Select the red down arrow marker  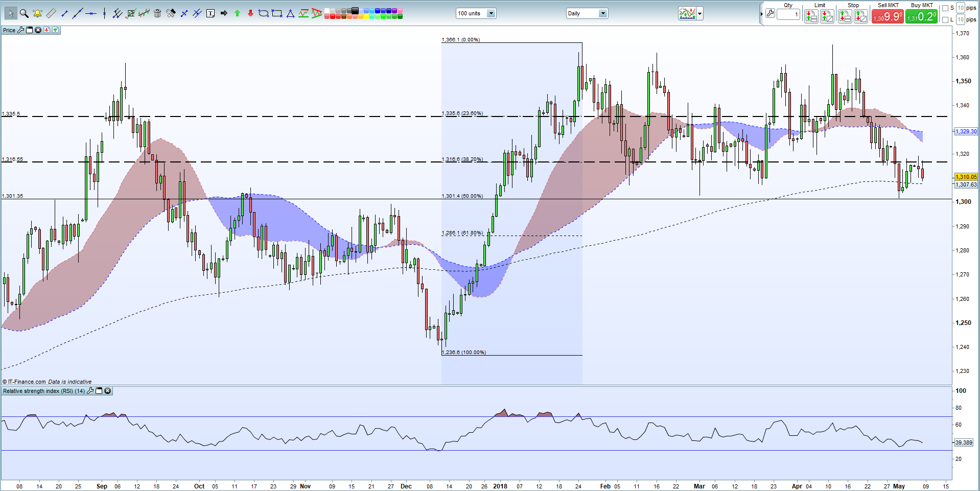coord(250,13)
